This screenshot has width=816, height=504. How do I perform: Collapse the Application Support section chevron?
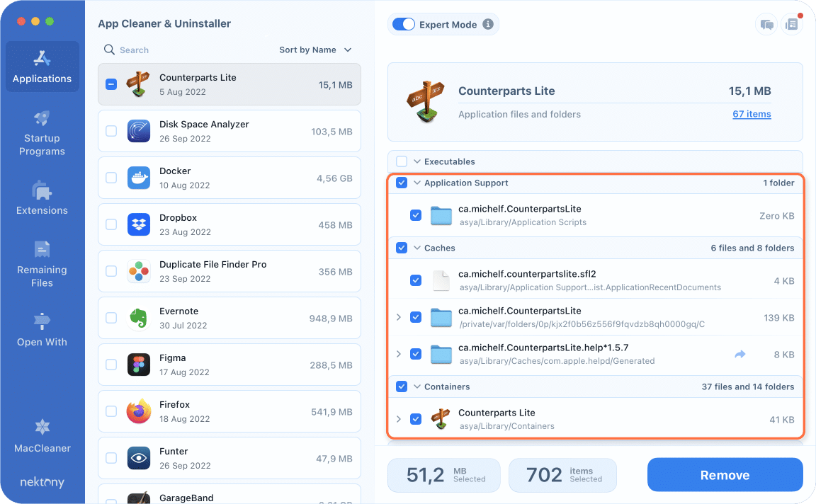416,183
